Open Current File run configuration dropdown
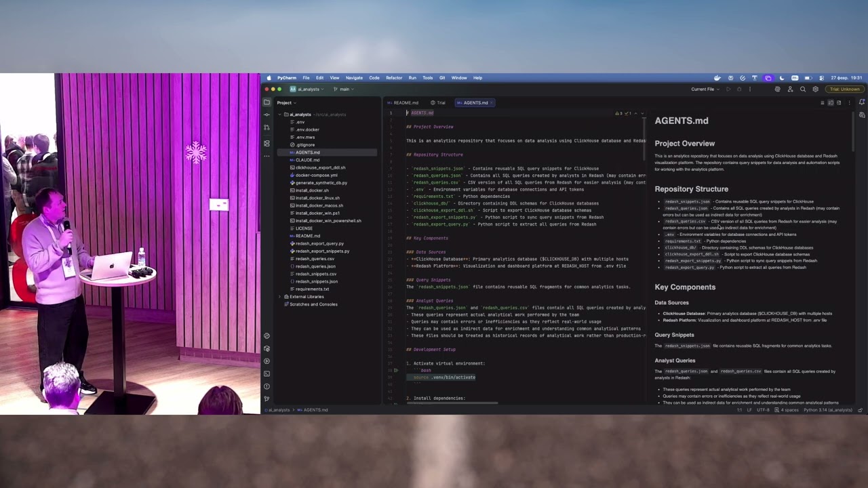The width and height of the screenshot is (868, 488). [x=705, y=89]
